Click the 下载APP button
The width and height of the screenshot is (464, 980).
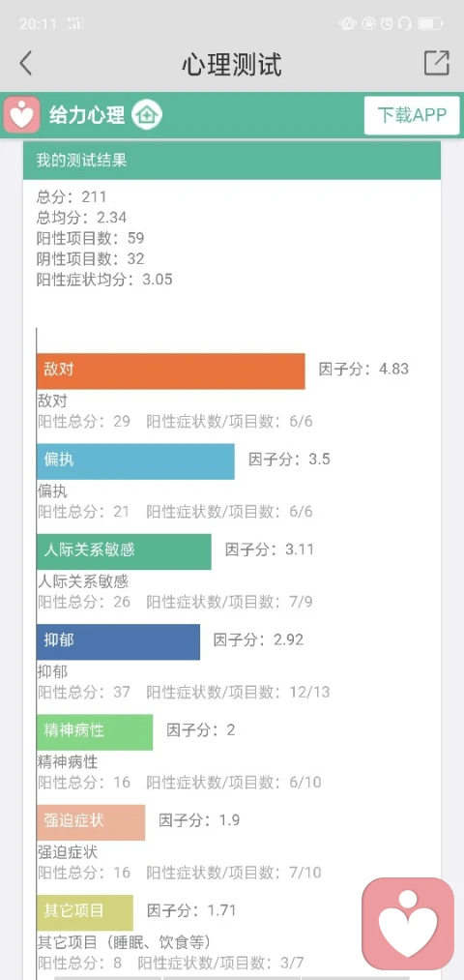pos(412,116)
